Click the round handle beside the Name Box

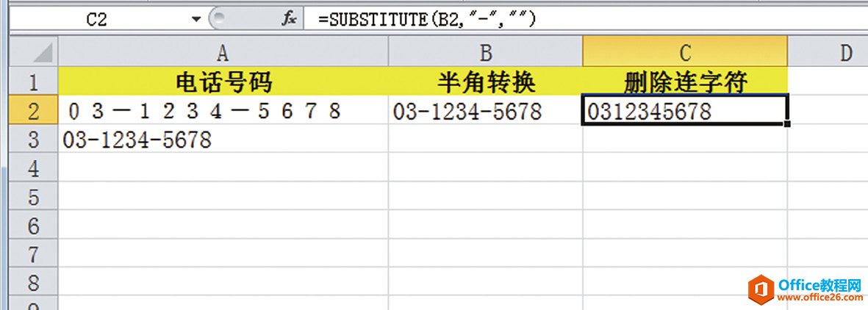tap(218, 19)
